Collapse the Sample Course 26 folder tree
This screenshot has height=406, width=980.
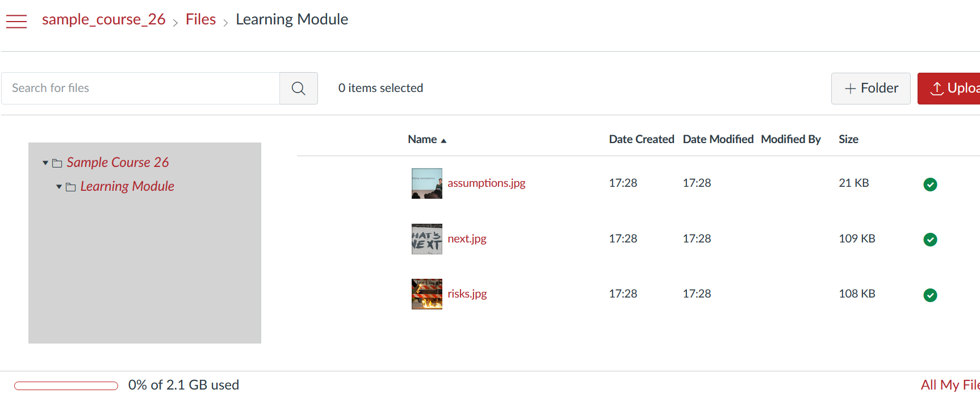(x=45, y=163)
